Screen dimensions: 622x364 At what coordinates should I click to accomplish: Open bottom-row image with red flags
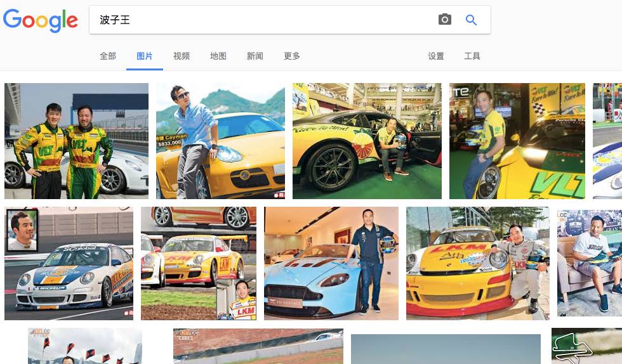[x=85, y=346]
